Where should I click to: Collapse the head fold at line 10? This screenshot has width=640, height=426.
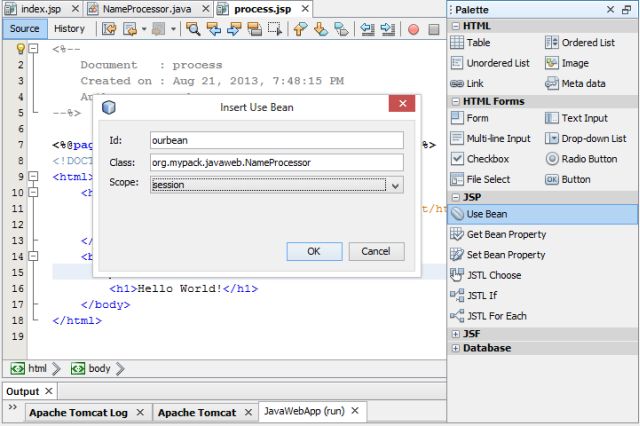pyautogui.click(x=33, y=192)
